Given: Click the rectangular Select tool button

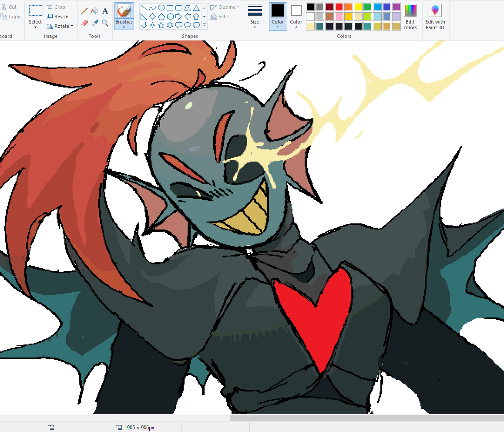Looking at the screenshot, I should point(35,11).
